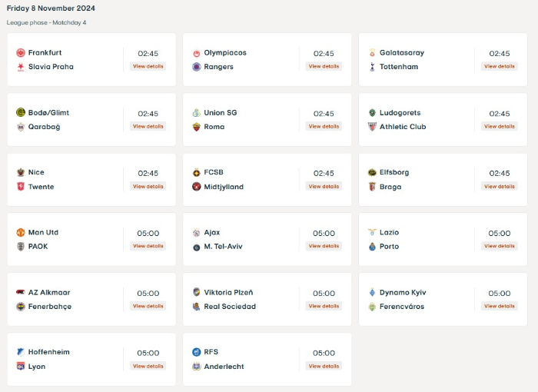The height and width of the screenshot is (392, 538).
Task: Select the Dynamo Kyiv badge
Action: [372, 292]
